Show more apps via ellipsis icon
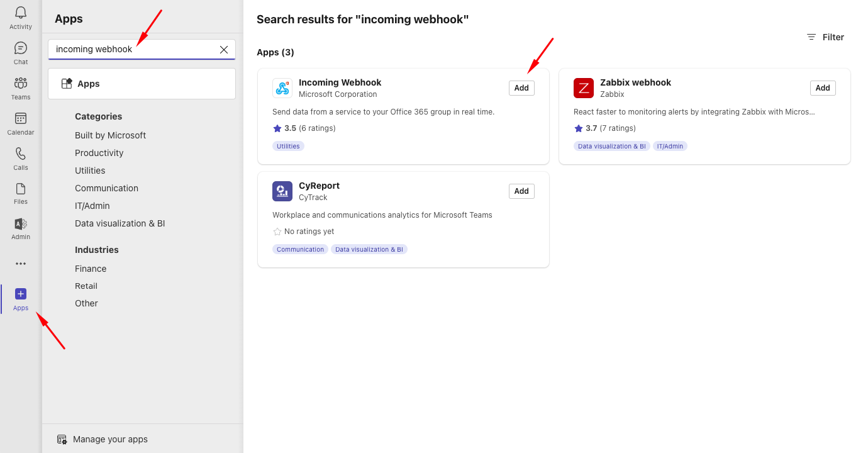868x453 pixels. pos(21,264)
